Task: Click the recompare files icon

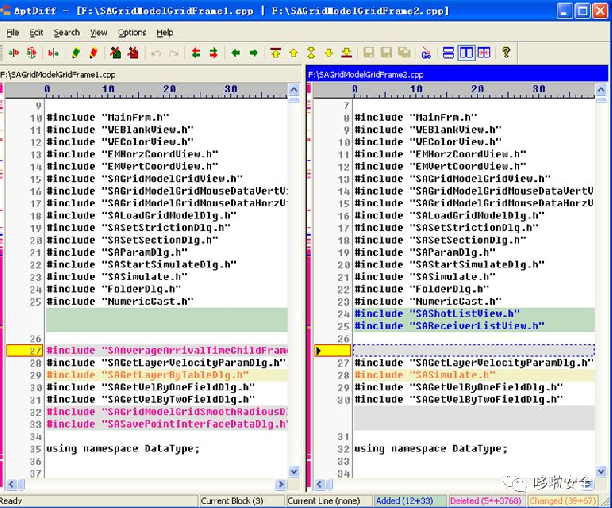Action: [32, 52]
